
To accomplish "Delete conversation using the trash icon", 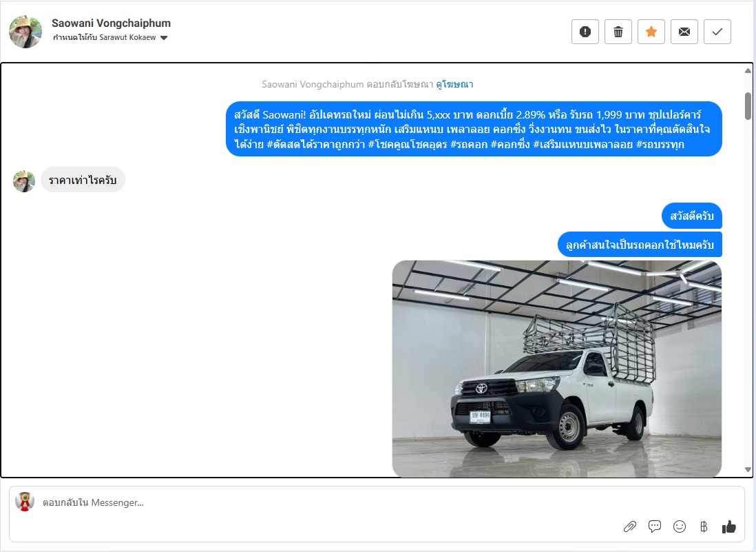I will tap(618, 32).
